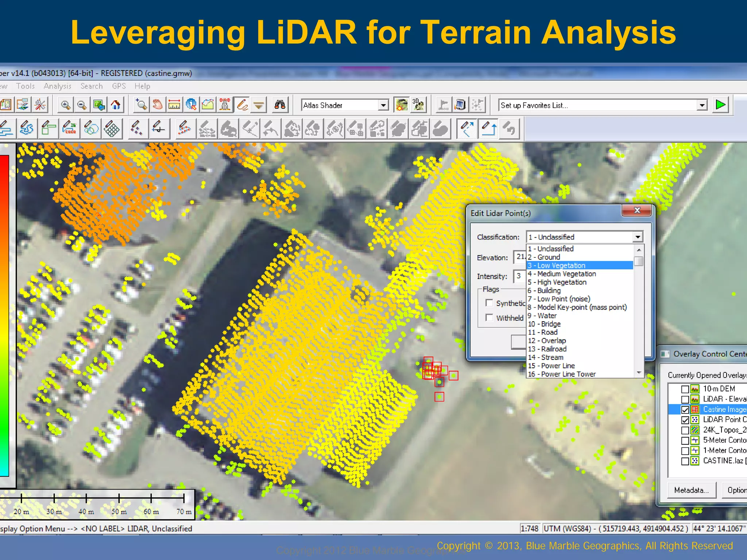
Task: Select the create area feature tool
Action: click(x=27, y=129)
